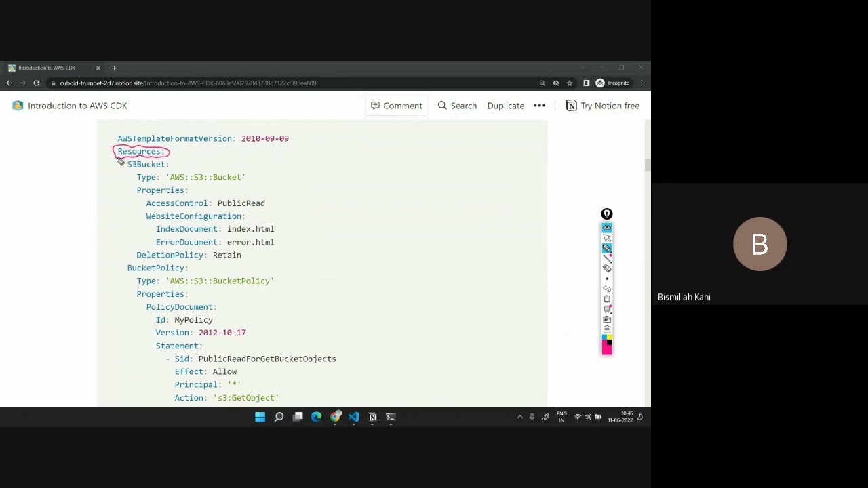868x488 pixels.
Task: Click the 'S3Bucket:' line in code
Action: 148,164
